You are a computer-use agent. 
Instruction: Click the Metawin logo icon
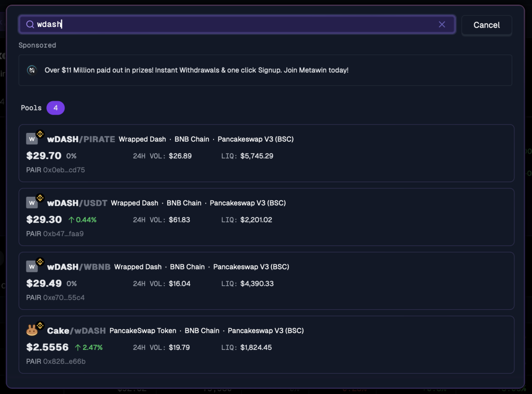[32, 70]
